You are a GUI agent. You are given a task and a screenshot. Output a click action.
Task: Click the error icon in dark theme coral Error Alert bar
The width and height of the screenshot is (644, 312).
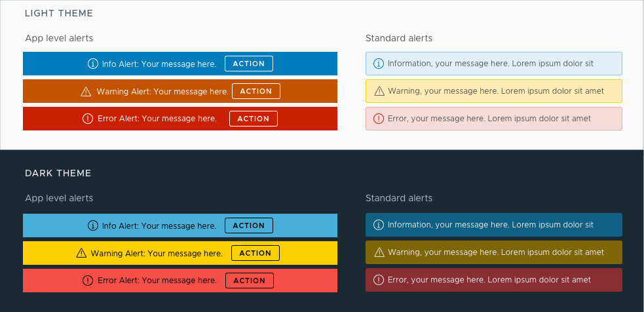click(x=88, y=281)
